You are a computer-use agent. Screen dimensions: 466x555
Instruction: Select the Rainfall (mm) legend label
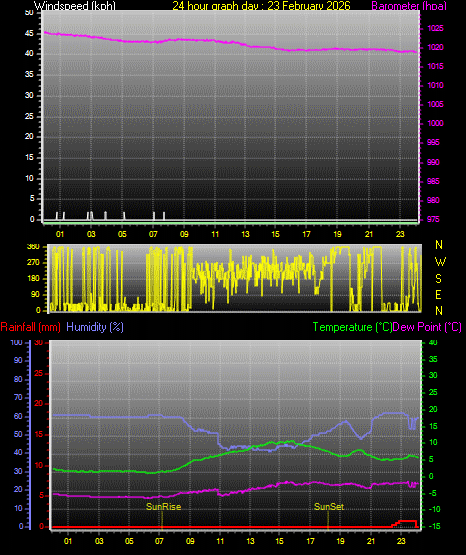click(30, 327)
